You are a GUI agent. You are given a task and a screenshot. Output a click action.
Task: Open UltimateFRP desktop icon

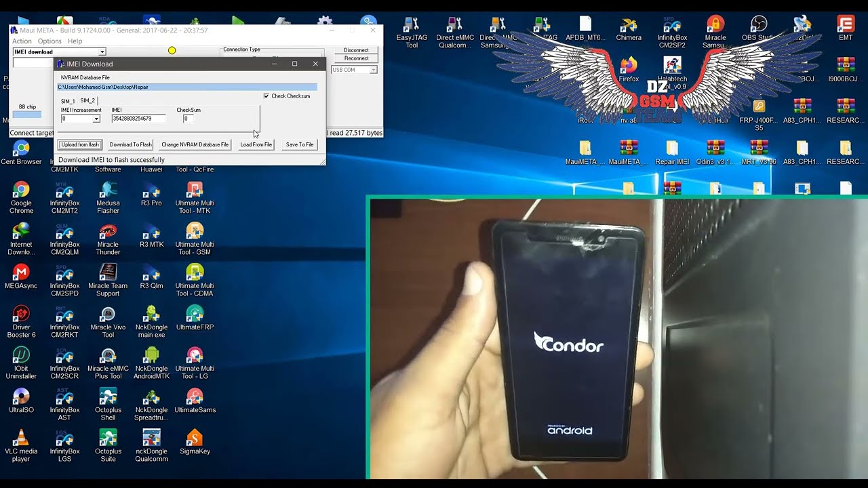point(195,318)
